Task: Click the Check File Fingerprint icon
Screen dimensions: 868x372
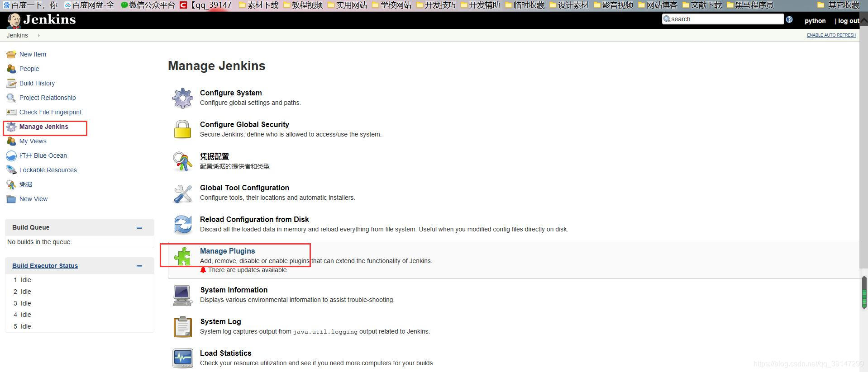Action: pos(11,112)
